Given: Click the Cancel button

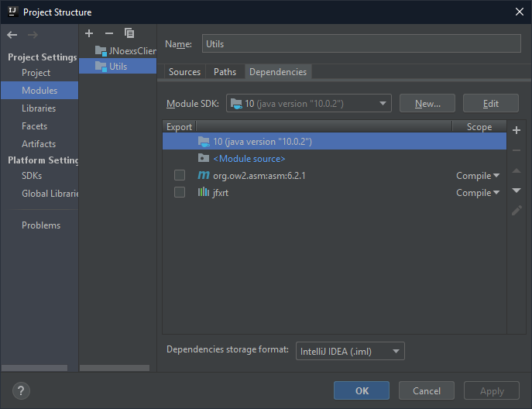Looking at the screenshot, I should [427, 390].
